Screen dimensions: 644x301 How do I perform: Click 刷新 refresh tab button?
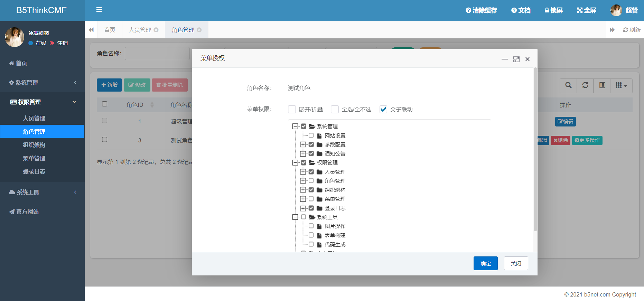[x=632, y=30]
